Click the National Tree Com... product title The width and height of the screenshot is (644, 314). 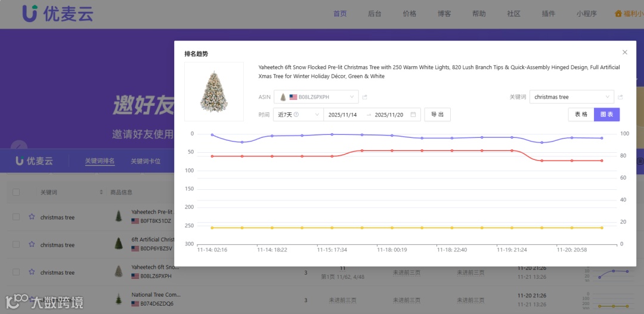click(x=156, y=295)
